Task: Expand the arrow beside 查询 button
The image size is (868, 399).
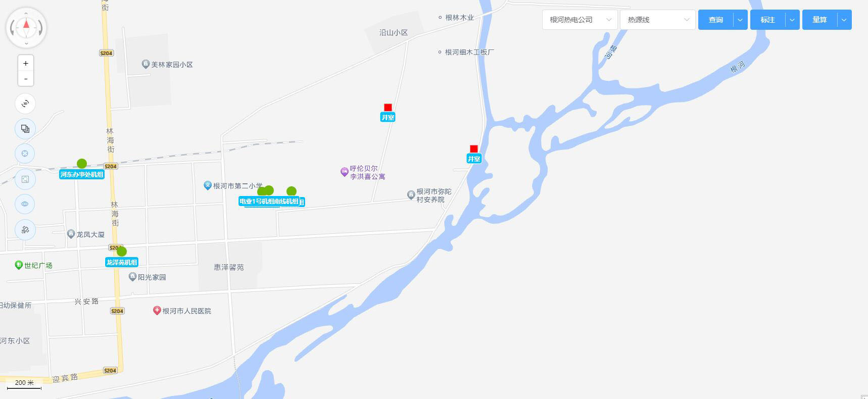Action: coord(740,20)
